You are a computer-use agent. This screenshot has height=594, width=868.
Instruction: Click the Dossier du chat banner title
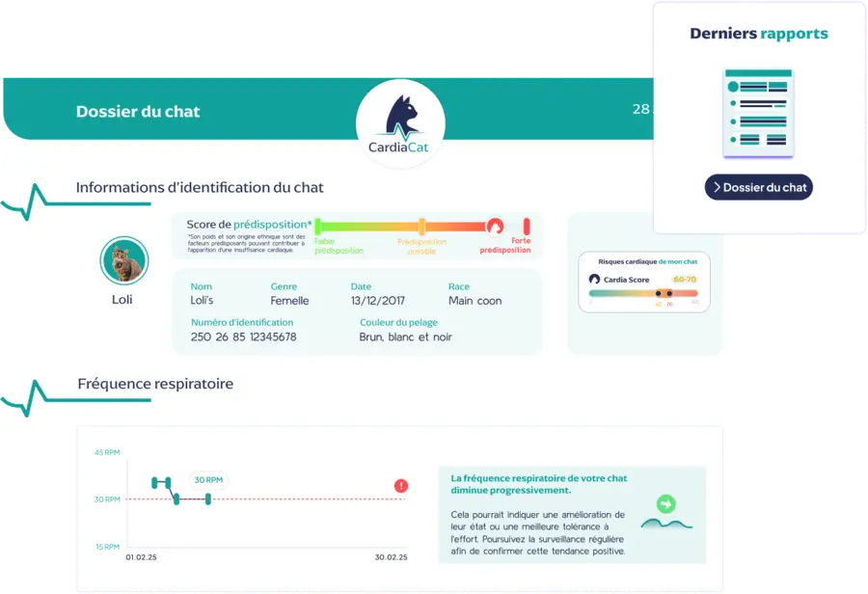pyautogui.click(x=138, y=111)
